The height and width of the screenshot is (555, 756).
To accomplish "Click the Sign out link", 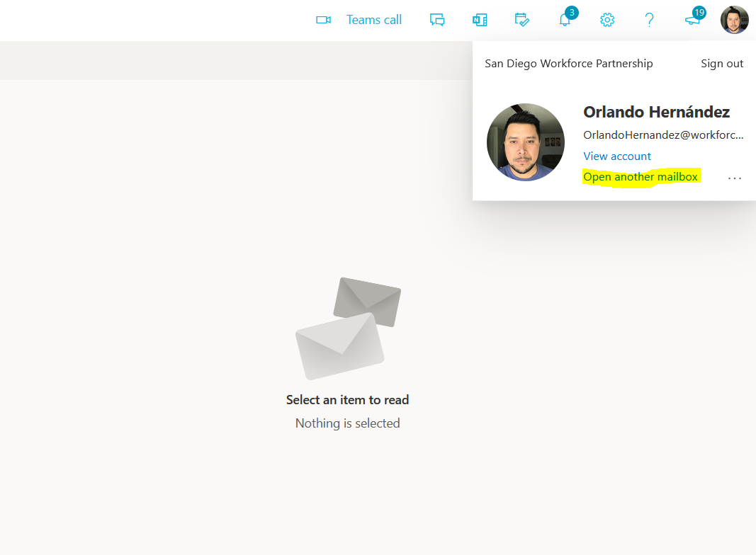I will click(722, 64).
